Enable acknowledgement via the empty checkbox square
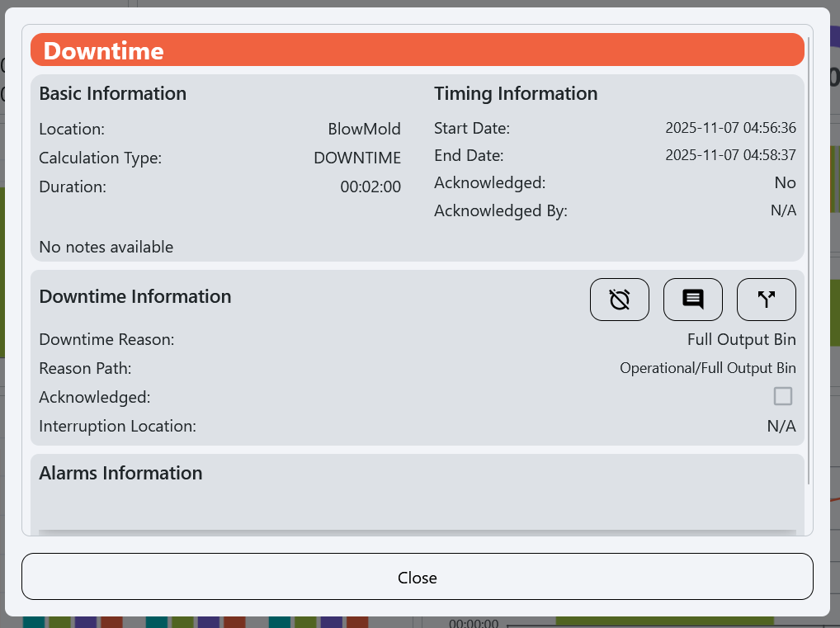 pos(781,396)
